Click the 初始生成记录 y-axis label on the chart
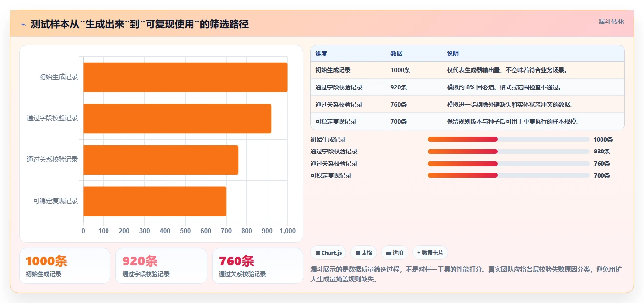This screenshot has height=303, width=644. click(59, 77)
